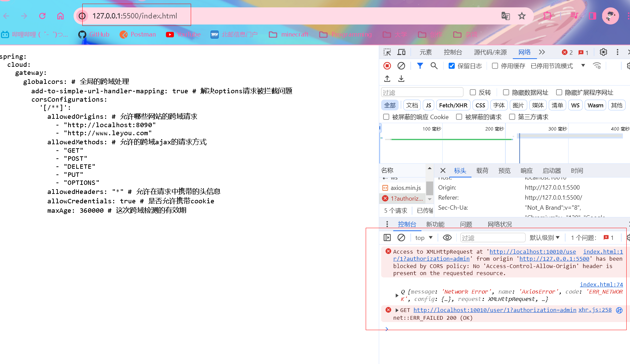
Task: Open the media controls icon
Action: (x=574, y=16)
